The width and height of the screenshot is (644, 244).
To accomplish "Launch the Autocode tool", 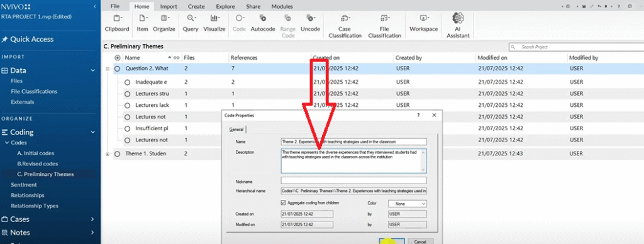I will point(263,23).
